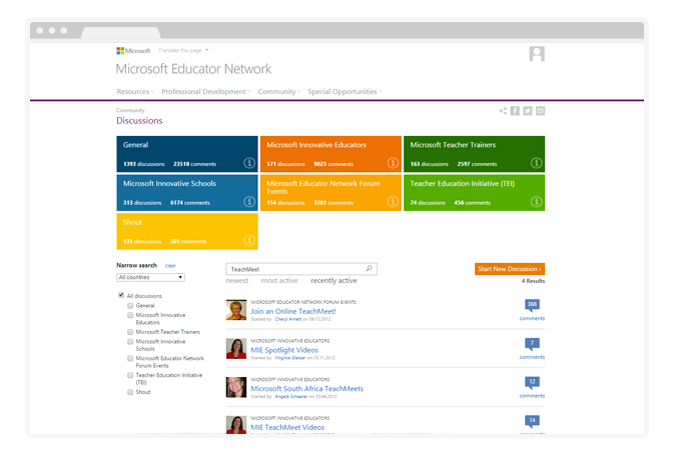Open the Microsoft Teacher Trainers tile

pyautogui.click(x=474, y=154)
